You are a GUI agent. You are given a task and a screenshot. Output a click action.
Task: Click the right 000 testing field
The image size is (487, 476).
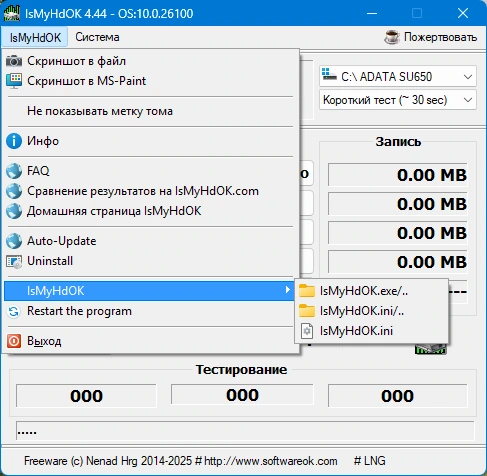click(398, 396)
